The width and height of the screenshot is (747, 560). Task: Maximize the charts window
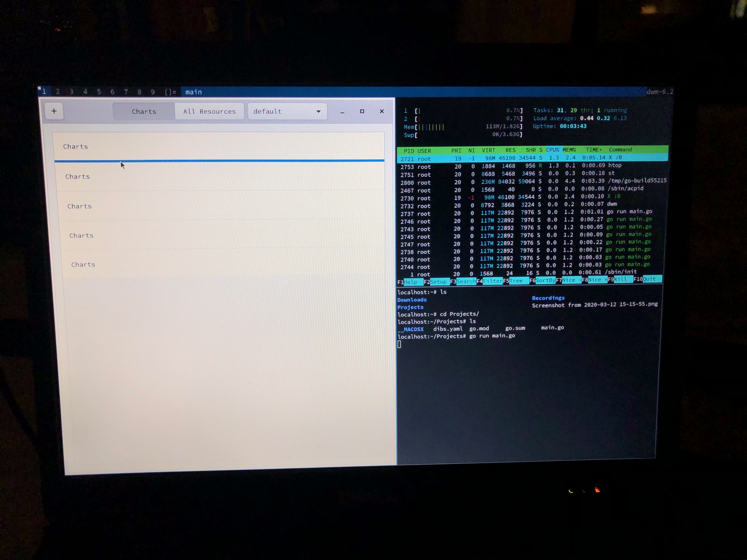tap(362, 111)
